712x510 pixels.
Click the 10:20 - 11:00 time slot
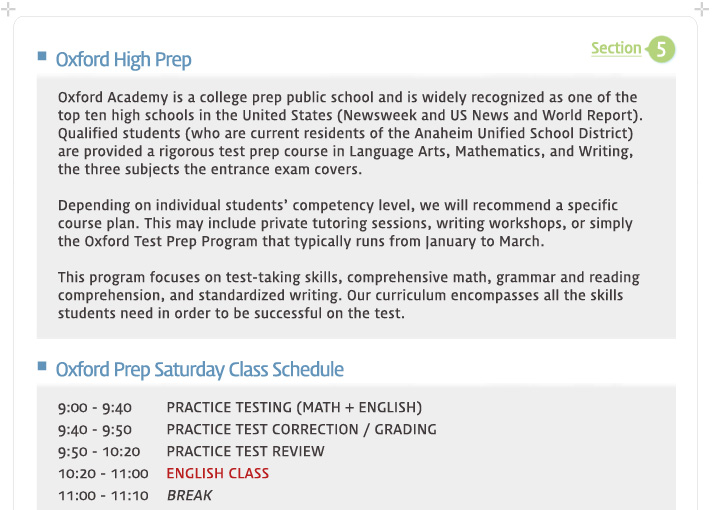103,474
